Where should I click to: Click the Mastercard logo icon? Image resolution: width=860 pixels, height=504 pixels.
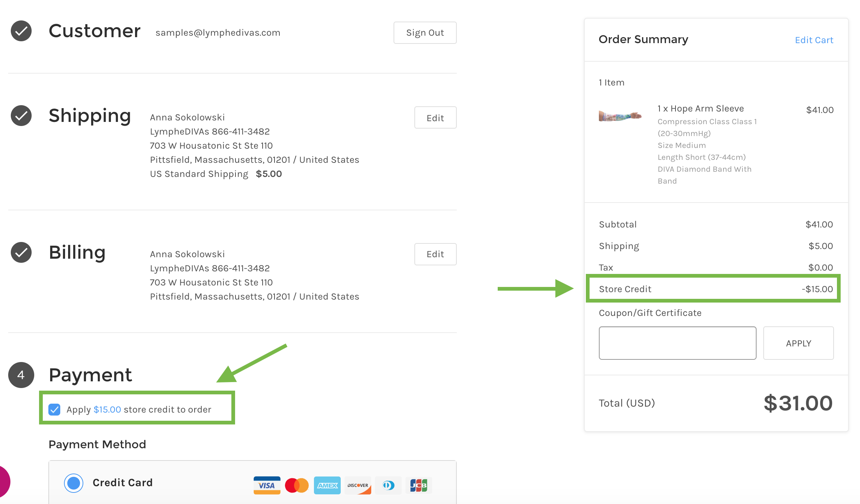(297, 485)
